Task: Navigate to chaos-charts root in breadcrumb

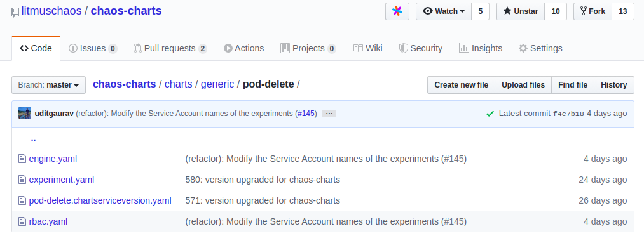Action: (x=125, y=84)
